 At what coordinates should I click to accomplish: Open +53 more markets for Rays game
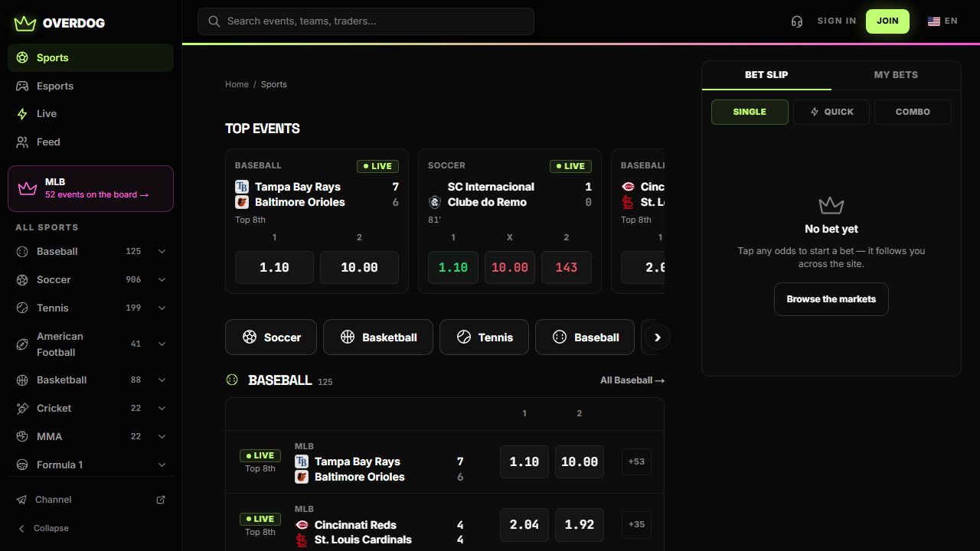coord(636,461)
